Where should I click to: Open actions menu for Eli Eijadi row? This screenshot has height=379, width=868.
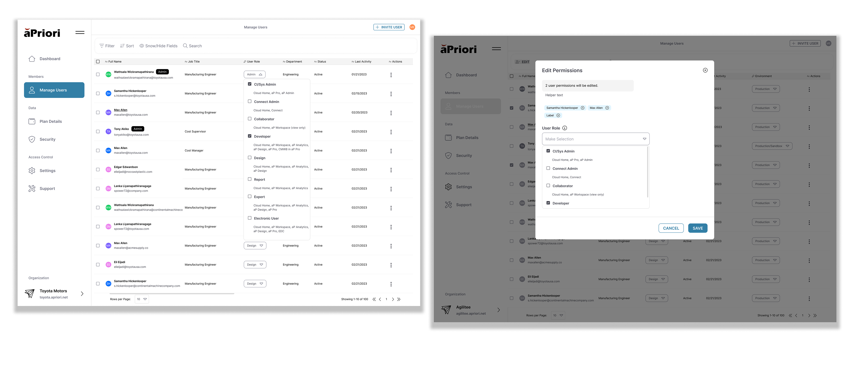point(391,265)
